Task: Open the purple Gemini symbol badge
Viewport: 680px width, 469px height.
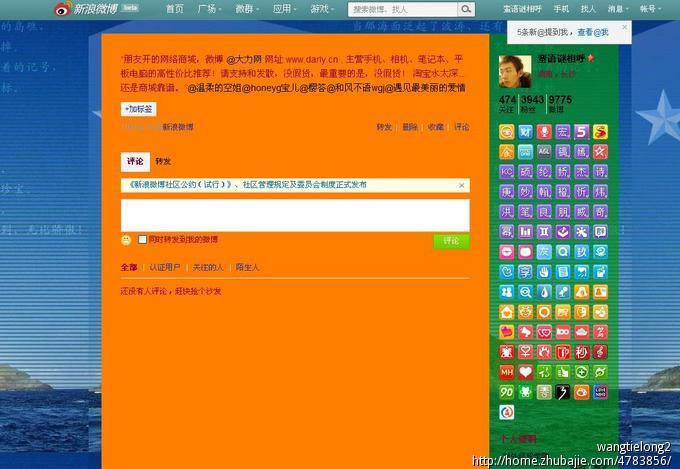Action: [544, 232]
